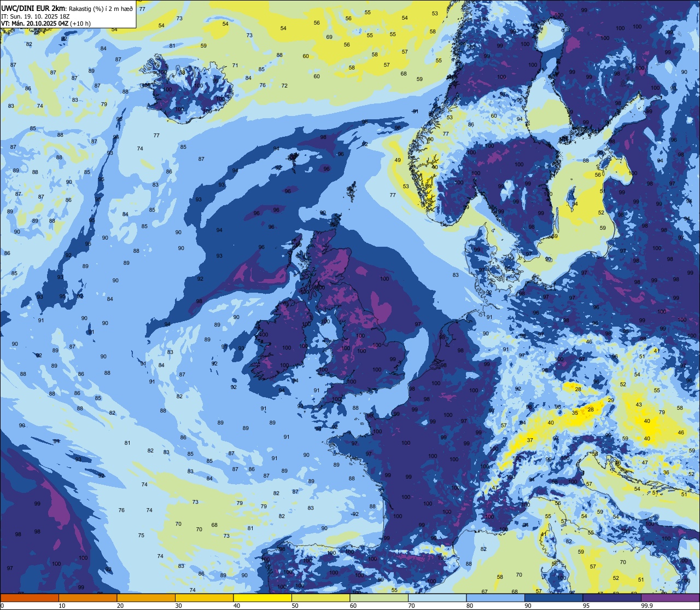The width and height of the screenshot is (700, 610).
Task: Click the 80–90 blue legend swatch
Action: click(x=495, y=598)
